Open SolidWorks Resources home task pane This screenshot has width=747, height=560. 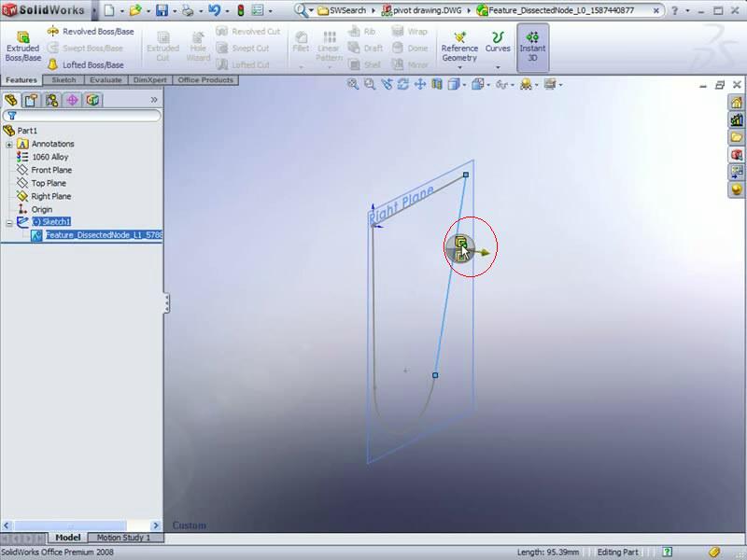coord(737,103)
